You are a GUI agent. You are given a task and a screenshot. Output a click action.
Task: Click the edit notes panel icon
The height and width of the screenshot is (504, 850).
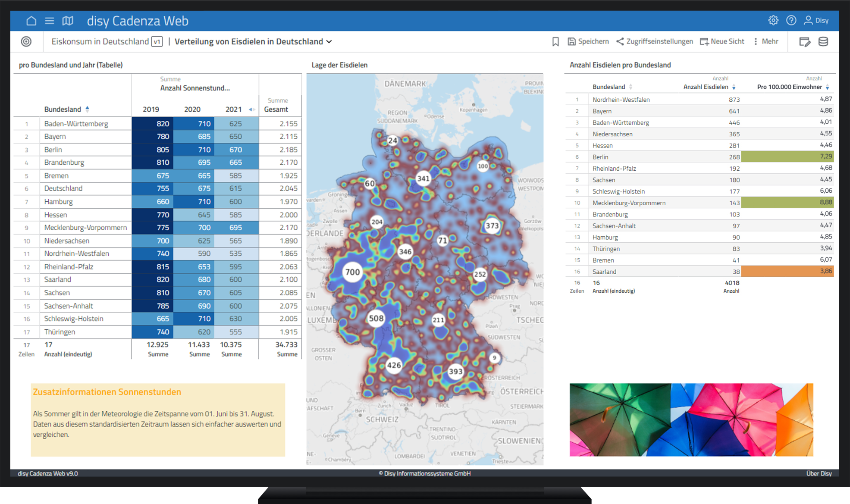click(804, 41)
